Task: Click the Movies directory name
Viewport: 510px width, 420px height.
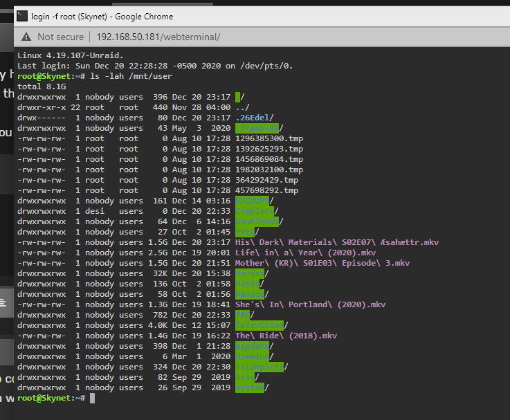Action: 250,273
